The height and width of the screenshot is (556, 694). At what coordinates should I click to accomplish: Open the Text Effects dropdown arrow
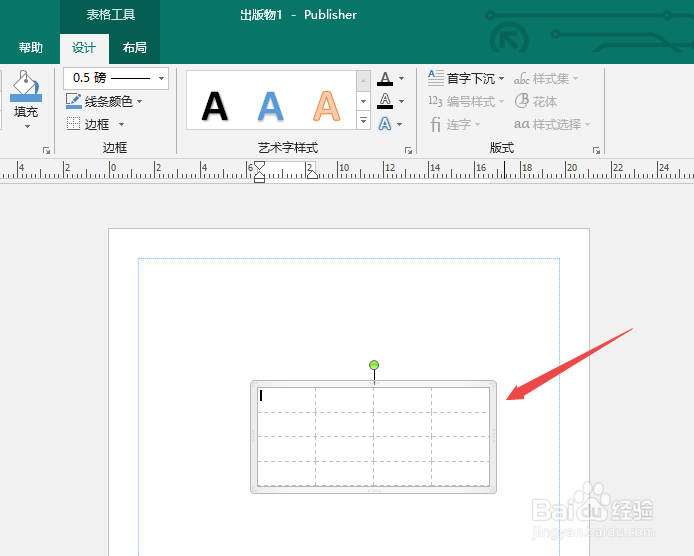click(x=400, y=124)
